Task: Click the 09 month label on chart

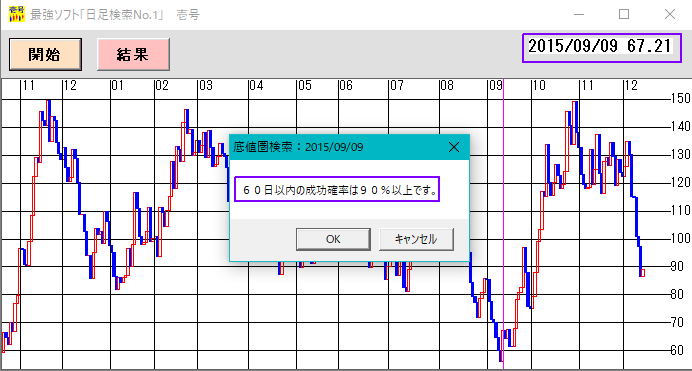Action: (495, 86)
